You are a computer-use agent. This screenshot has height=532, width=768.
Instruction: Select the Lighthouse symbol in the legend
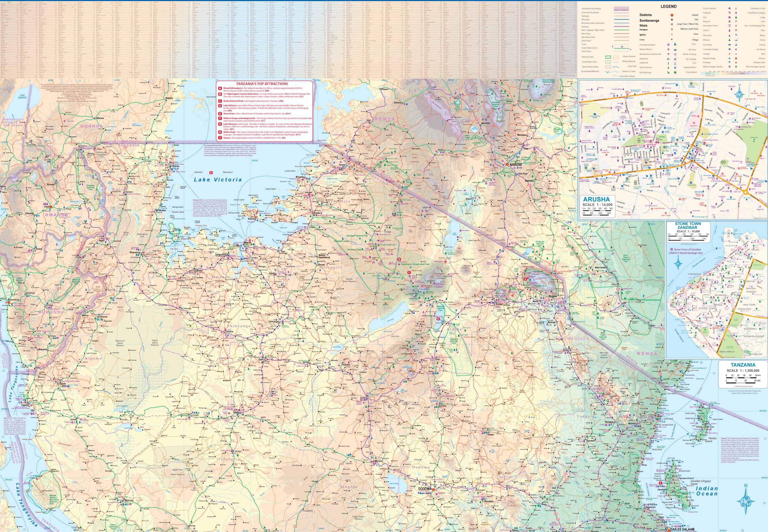[x=668, y=63]
